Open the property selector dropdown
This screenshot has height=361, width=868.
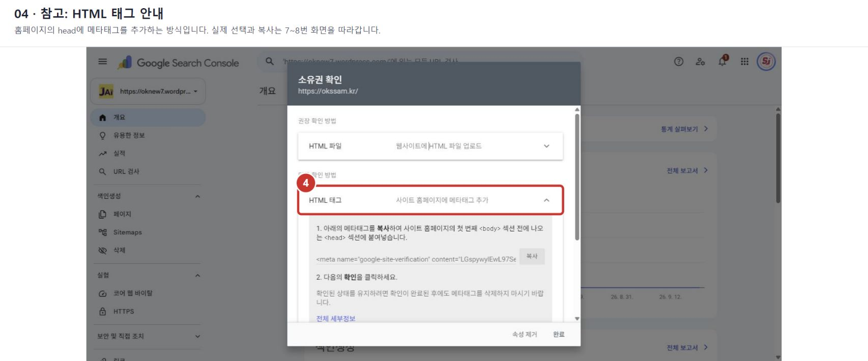click(148, 91)
